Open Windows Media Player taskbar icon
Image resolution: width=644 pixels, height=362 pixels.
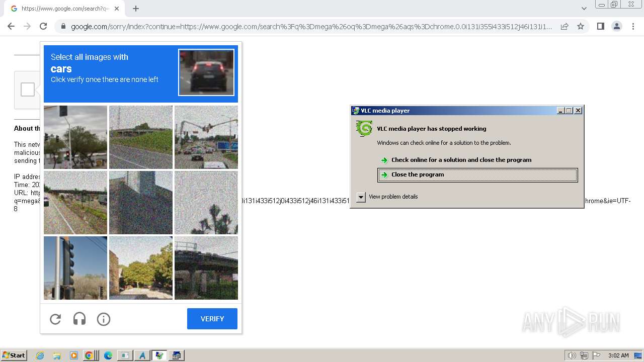click(74, 355)
